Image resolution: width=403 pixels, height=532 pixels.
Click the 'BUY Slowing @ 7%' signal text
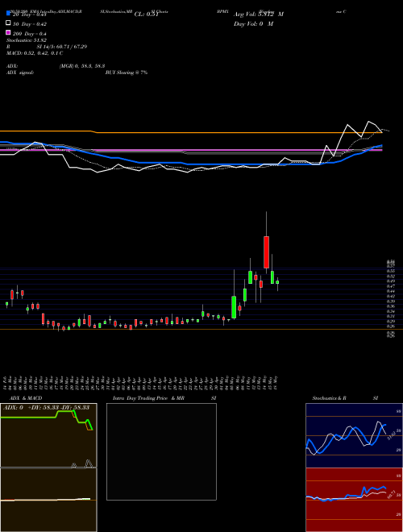click(x=127, y=73)
